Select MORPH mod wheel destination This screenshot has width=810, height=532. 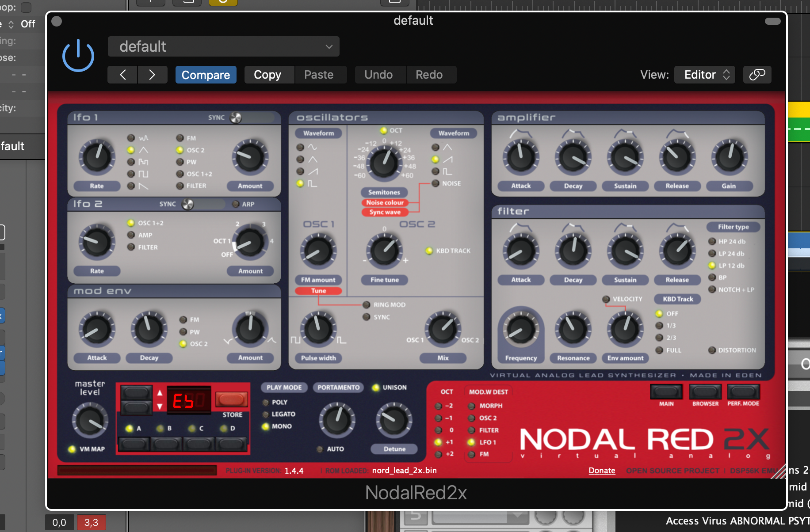tap(472, 406)
